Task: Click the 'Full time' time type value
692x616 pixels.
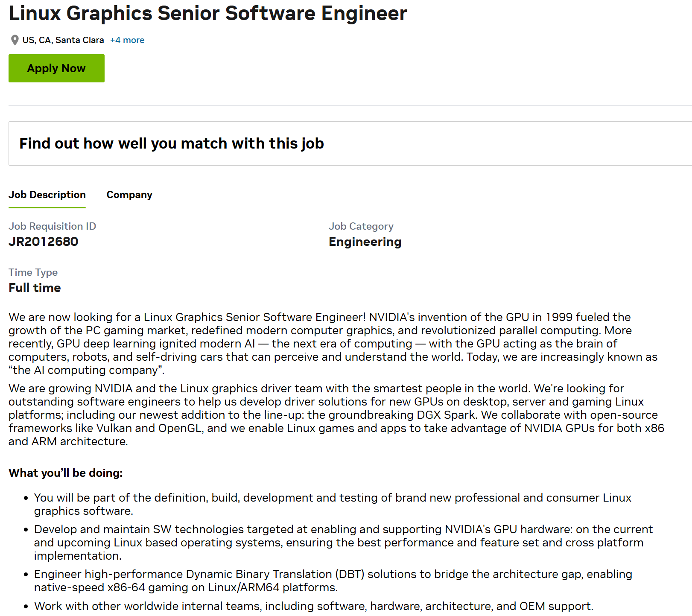Action: [x=35, y=288]
